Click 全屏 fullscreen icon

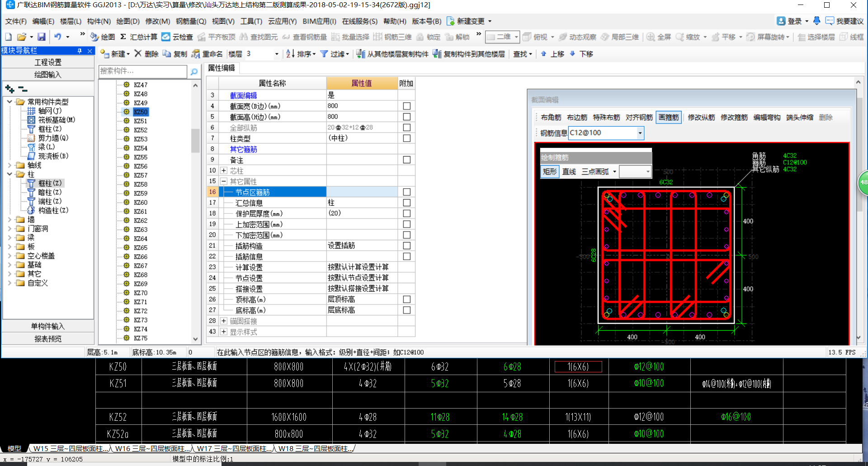(x=651, y=37)
